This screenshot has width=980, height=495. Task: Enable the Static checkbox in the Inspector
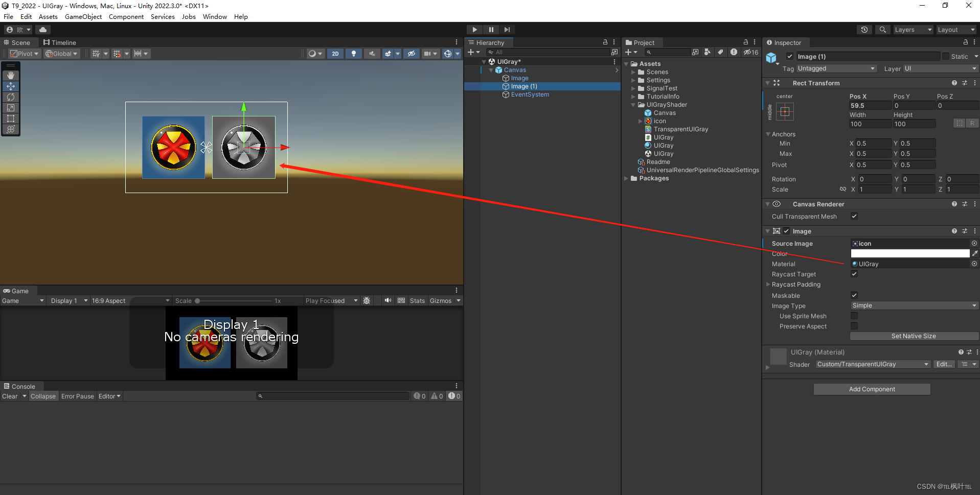[x=945, y=56]
